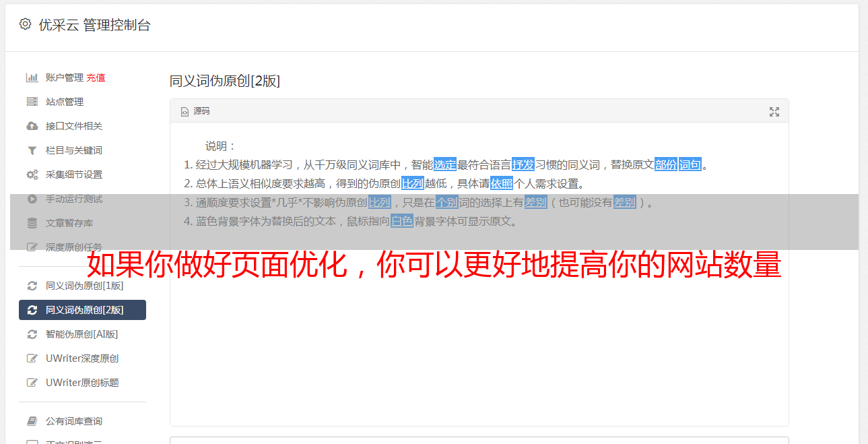Open the 智能伪原创[AI版] menu item
This screenshot has width=868, height=444.
[x=82, y=334]
